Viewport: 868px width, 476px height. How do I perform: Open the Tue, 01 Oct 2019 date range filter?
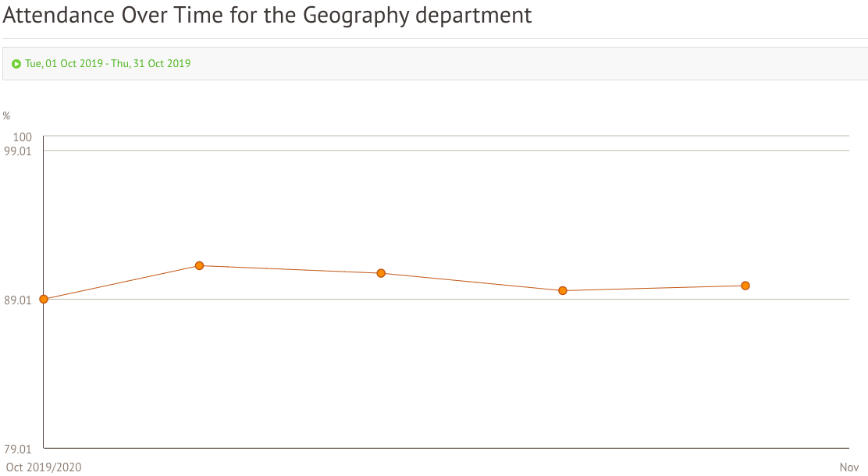108,64
